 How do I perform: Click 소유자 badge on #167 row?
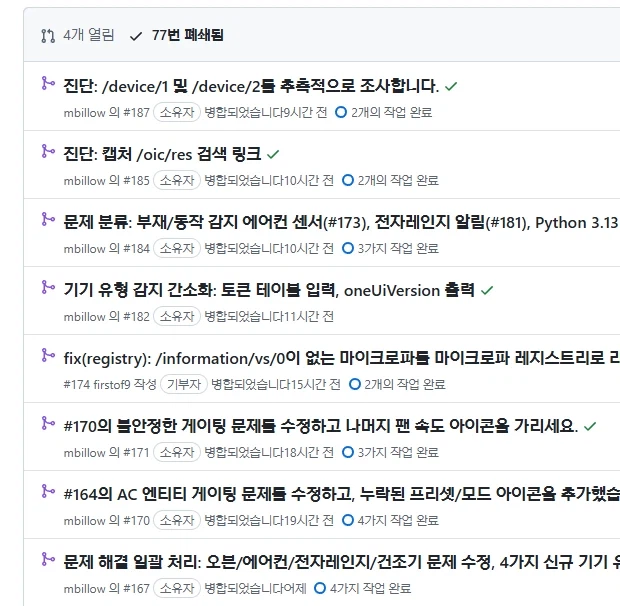click(177, 588)
